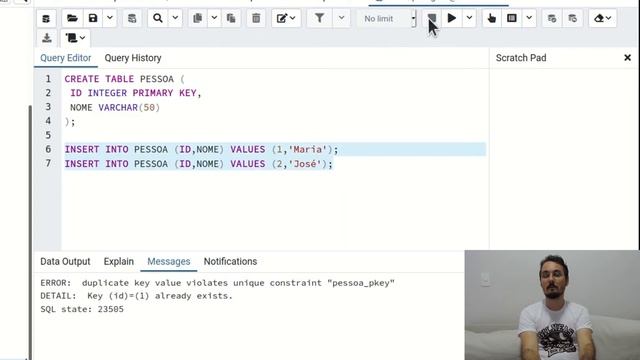640x360 pixels.
Task: Open a SQL file with folder icon
Action: point(72,18)
